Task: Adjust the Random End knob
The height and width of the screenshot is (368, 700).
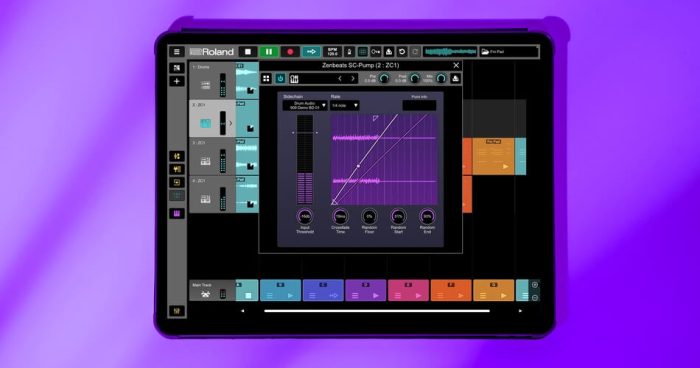Action: (427, 217)
